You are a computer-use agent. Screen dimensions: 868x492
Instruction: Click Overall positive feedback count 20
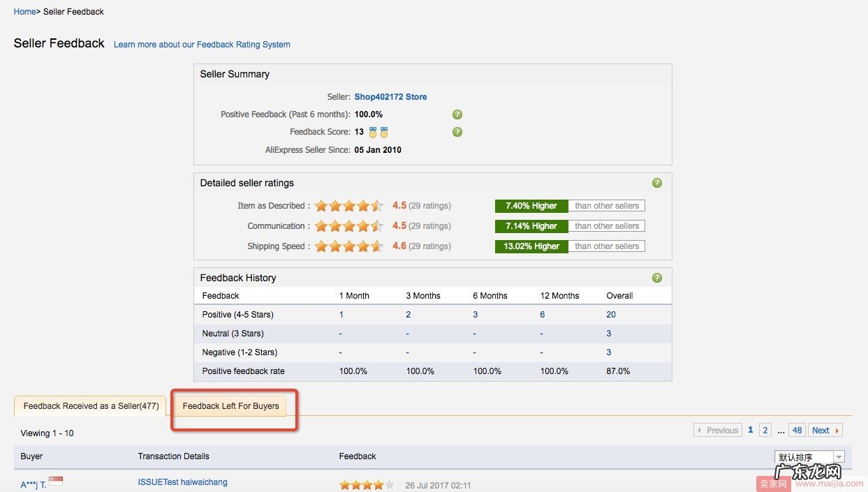tap(611, 315)
